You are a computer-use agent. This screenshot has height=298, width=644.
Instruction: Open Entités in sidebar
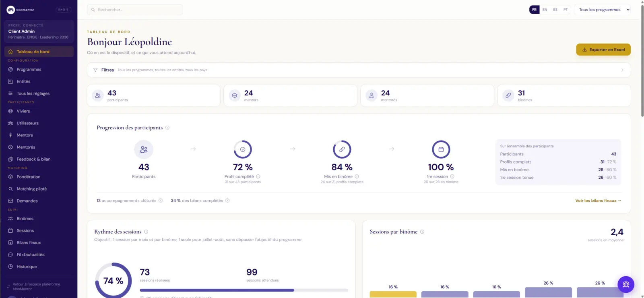click(39, 81)
